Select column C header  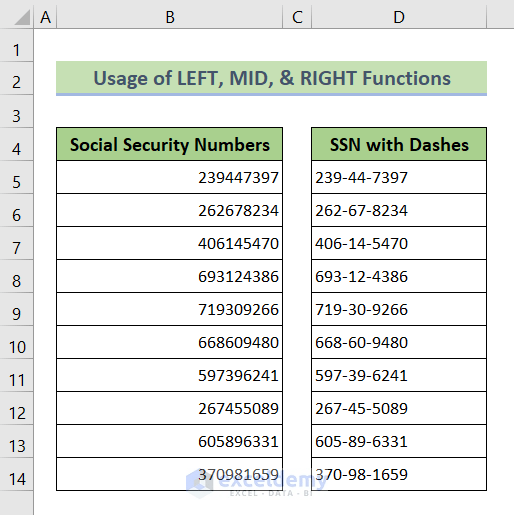pos(297,17)
